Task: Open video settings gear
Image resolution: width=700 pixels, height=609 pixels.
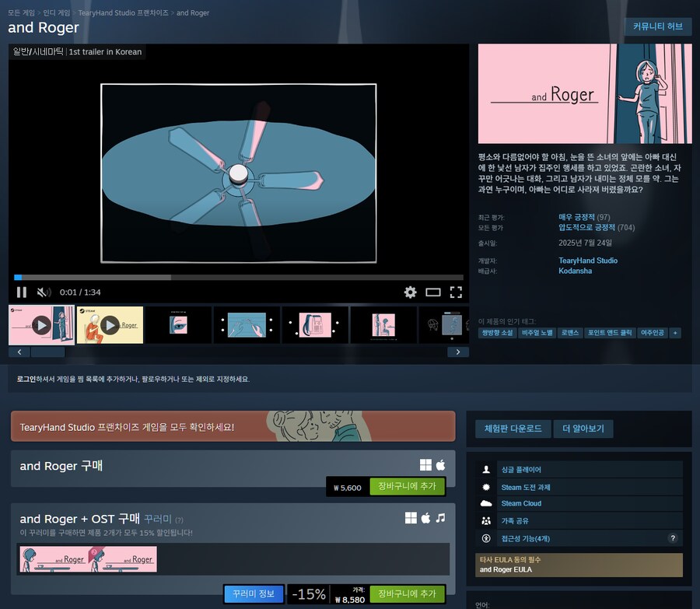Action: point(410,292)
